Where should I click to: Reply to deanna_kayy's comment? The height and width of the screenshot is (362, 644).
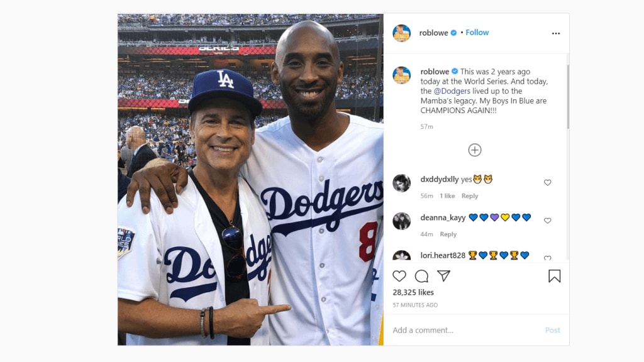(448, 234)
